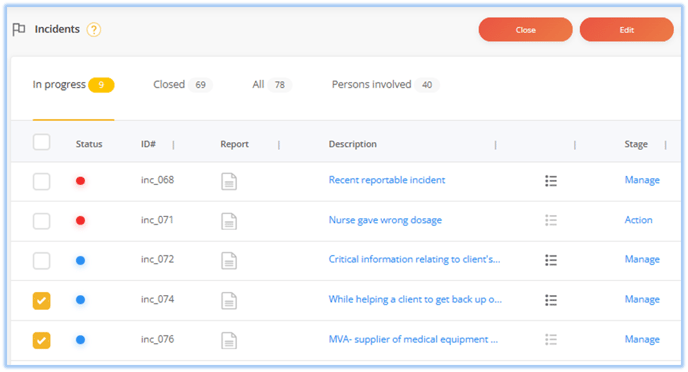Switch to the Closed tab
Screen dimensions: 688x372
coord(183,85)
